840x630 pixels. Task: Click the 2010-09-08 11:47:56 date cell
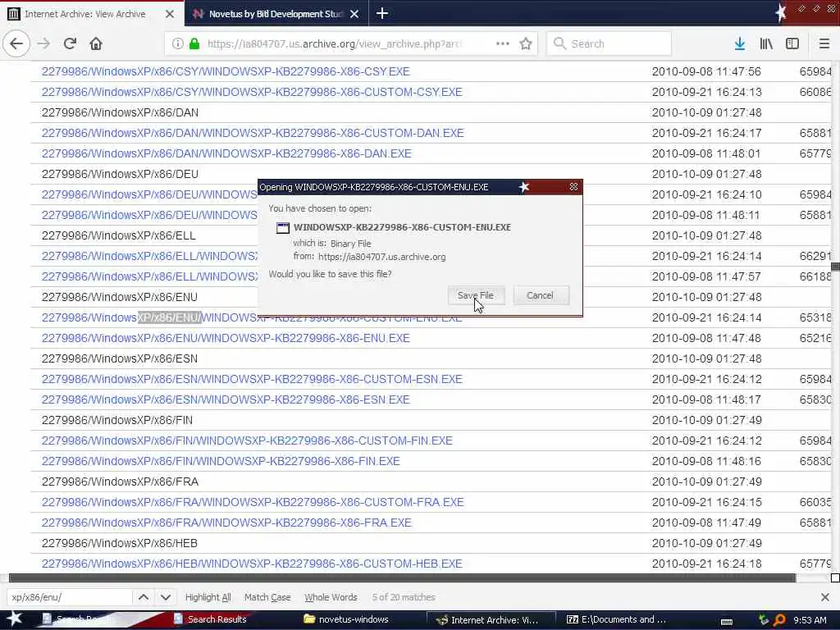pos(706,71)
